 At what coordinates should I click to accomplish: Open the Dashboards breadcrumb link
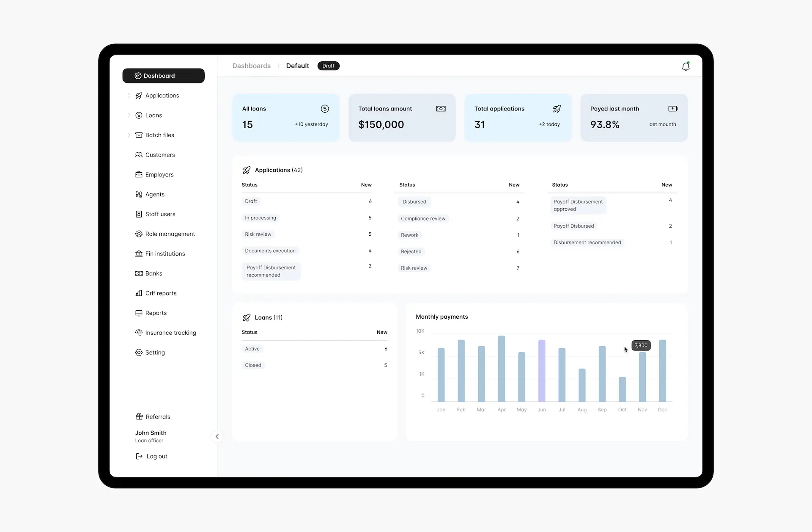[x=251, y=66]
